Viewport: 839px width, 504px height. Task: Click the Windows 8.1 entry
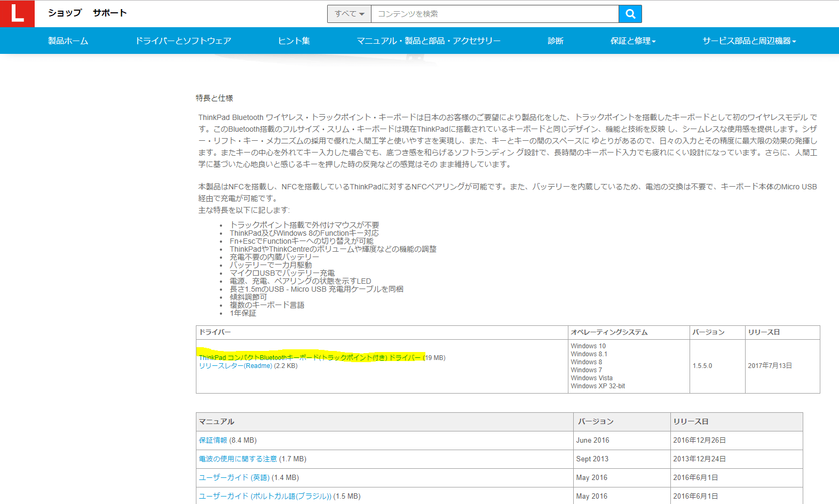(589, 354)
